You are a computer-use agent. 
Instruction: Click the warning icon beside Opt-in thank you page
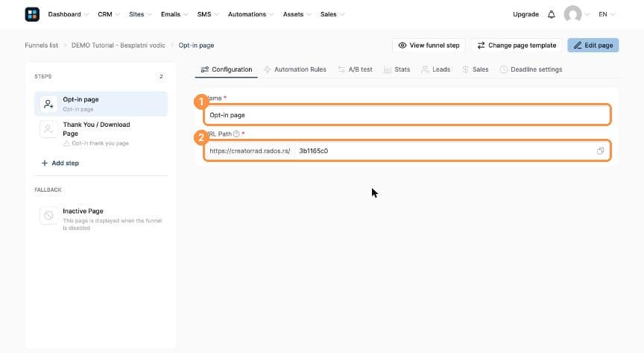point(66,143)
